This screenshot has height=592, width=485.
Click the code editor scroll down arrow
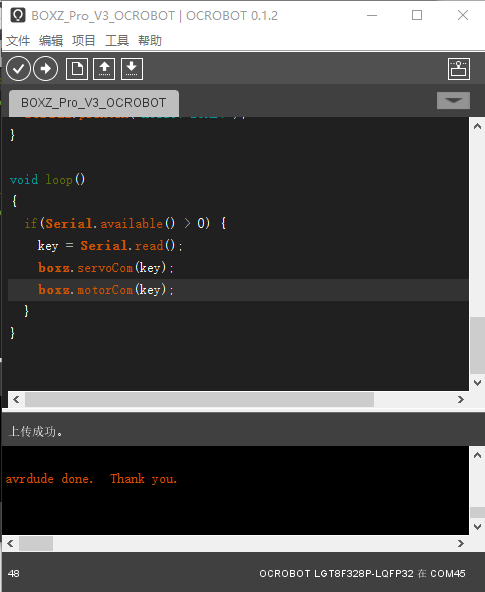point(477,383)
